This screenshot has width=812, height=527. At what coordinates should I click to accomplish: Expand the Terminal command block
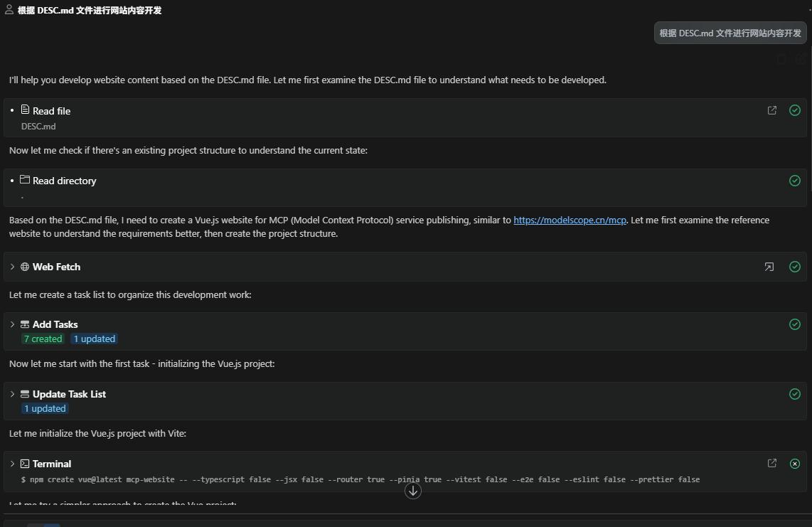pyautogui.click(x=12, y=464)
